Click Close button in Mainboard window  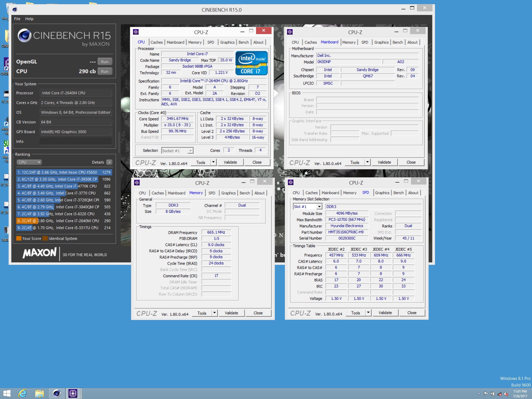[411, 162]
